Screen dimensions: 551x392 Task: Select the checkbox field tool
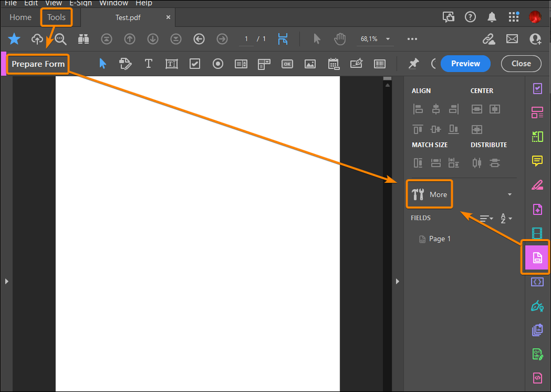pyautogui.click(x=195, y=64)
